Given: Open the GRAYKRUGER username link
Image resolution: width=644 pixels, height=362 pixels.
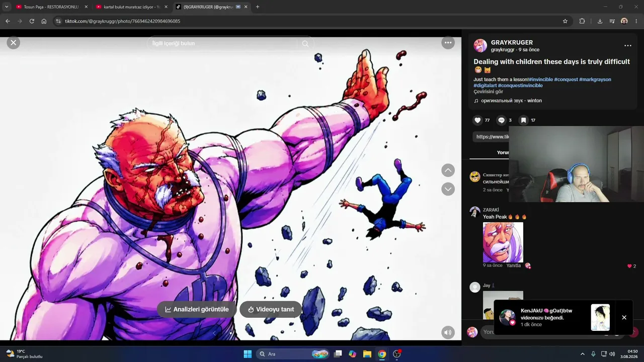Looking at the screenshot, I should coord(512,42).
